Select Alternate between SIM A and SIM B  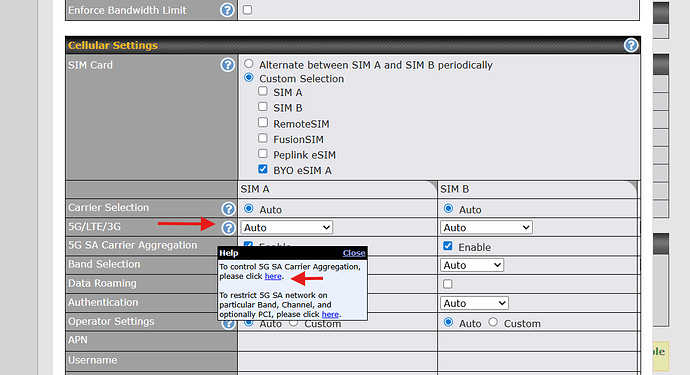[249, 64]
